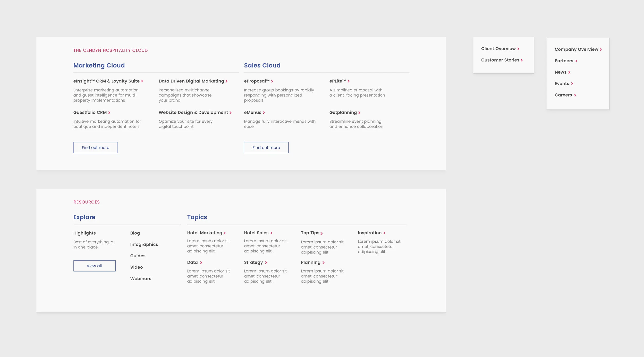Click the Topics heading

click(x=197, y=217)
